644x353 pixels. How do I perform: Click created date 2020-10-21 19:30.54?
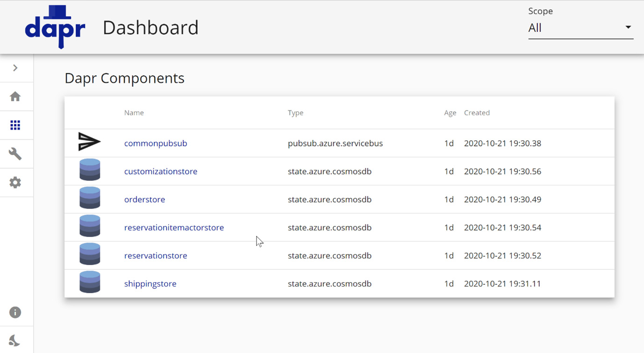pyautogui.click(x=502, y=227)
